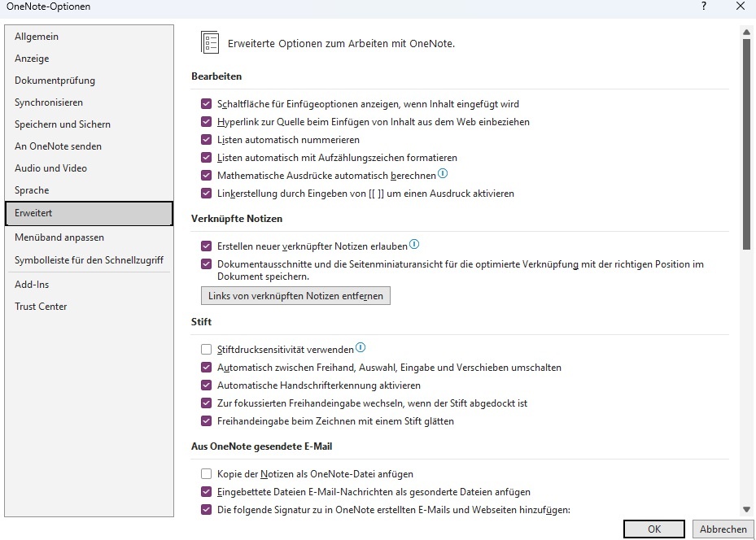Viewport: 756px width, 540px height.
Task: Disable Listen automatisch nummerieren
Action: click(x=207, y=139)
